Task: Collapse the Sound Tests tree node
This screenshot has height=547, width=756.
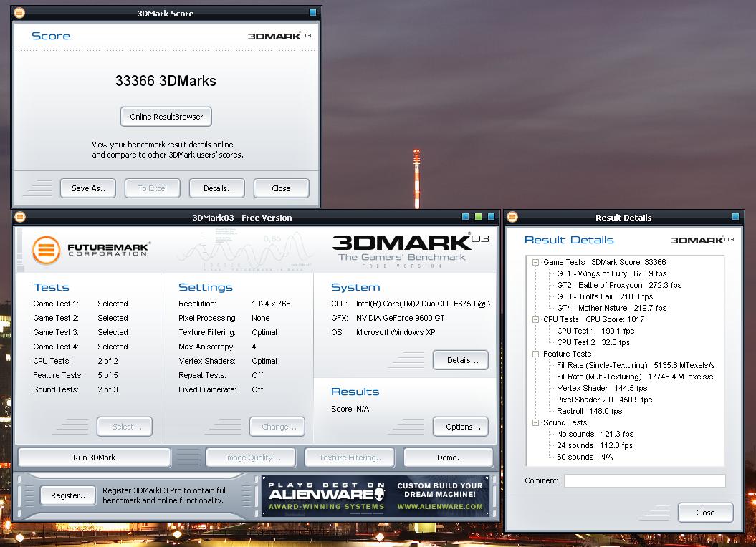Action: coord(535,422)
